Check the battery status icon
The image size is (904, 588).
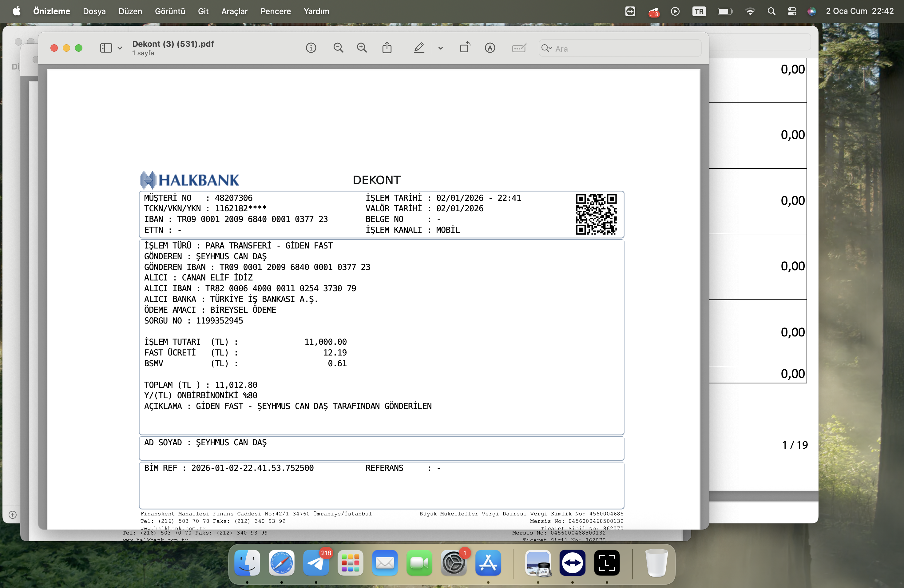tap(725, 11)
